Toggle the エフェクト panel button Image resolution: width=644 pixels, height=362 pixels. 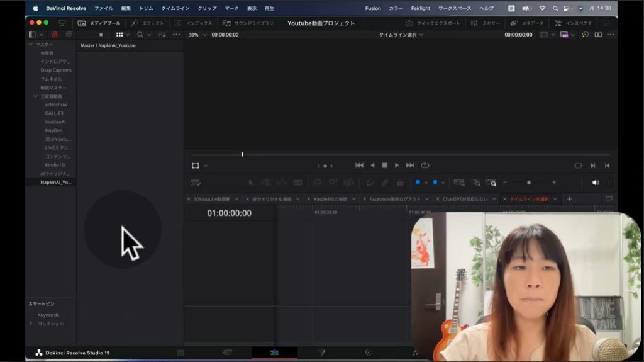coord(147,23)
